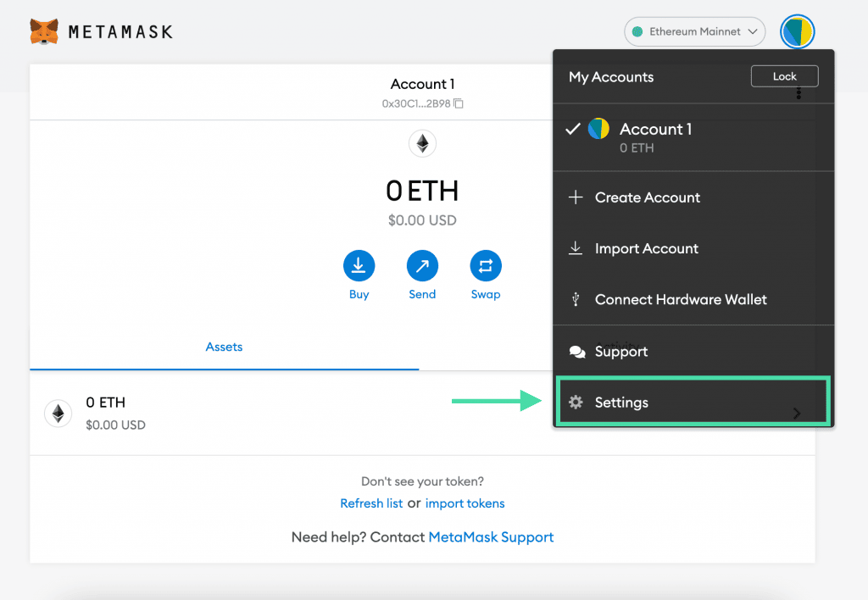Open Support from the account menu
Viewport: 868px width, 600px height.
(x=693, y=352)
